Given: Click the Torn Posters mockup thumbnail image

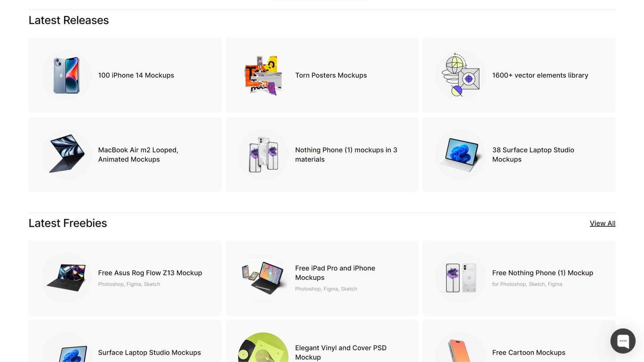Looking at the screenshot, I should (x=263, y=75).
